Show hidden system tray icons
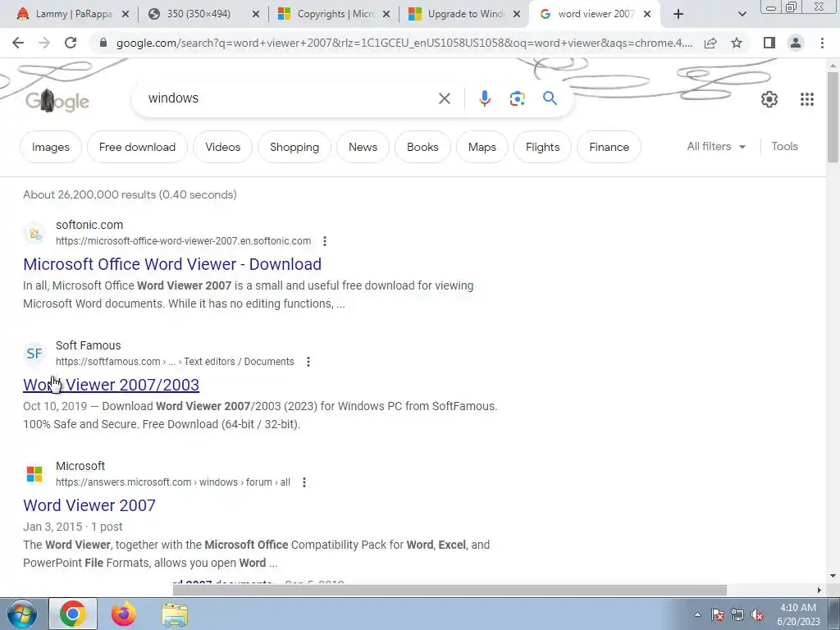Image resolution: width=840 pixels, height=630 pixels. click(697, 614)
